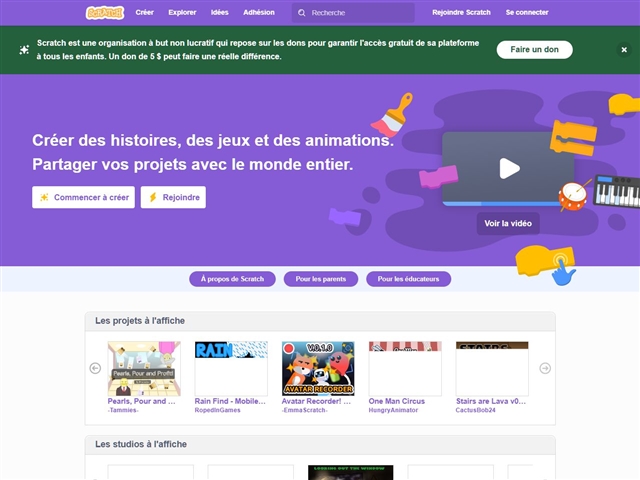Click the Rejoindre button in hero
The height and width of the screenshot is (480, 640).
pyautogui.click(x=173, y=197)
